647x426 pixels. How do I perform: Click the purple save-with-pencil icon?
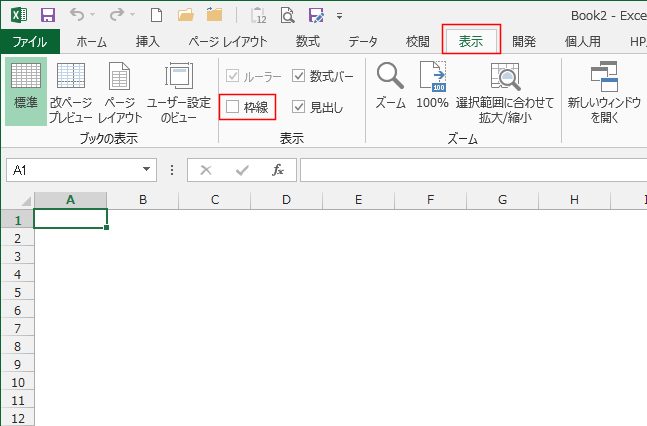point(316,16)
